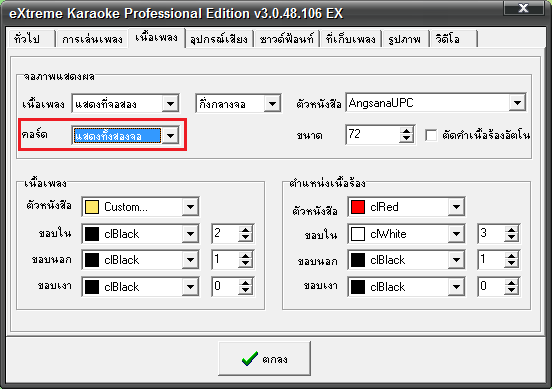This screenshot has width=552, height=389.
Task: Decrease เนื้อเพลง ขอบนอก width value 1
Action: coord(245,264)
